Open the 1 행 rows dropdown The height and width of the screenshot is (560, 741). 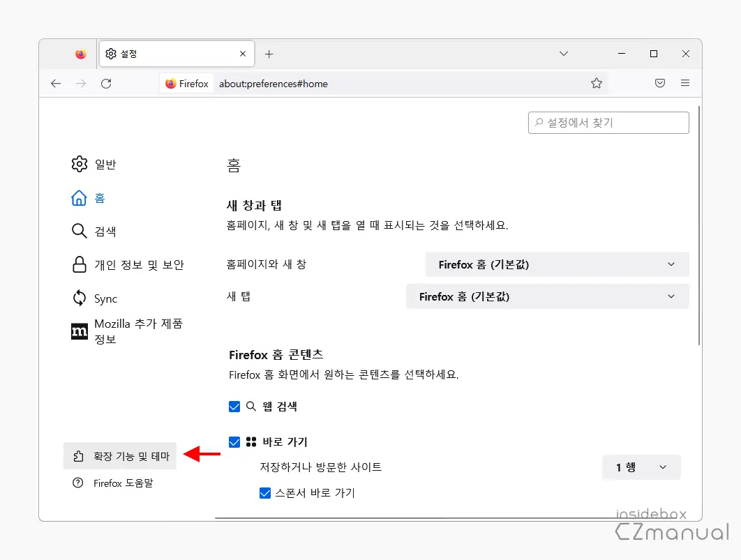click(x=641, y=467)
